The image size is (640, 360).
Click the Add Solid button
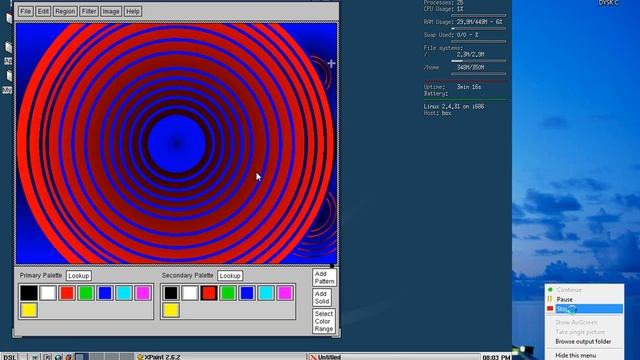click(x=322, y=298)
